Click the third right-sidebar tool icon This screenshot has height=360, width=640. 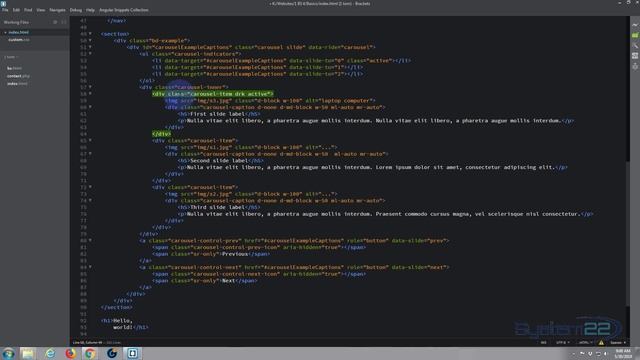pos(635,46)
